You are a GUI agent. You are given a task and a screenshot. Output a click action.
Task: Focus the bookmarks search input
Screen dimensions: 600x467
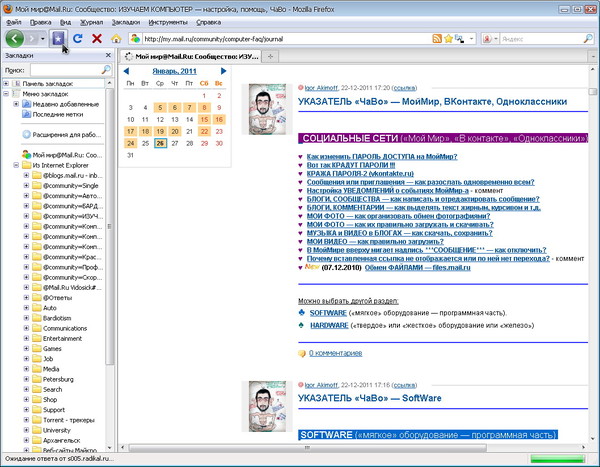click(66, 70)
